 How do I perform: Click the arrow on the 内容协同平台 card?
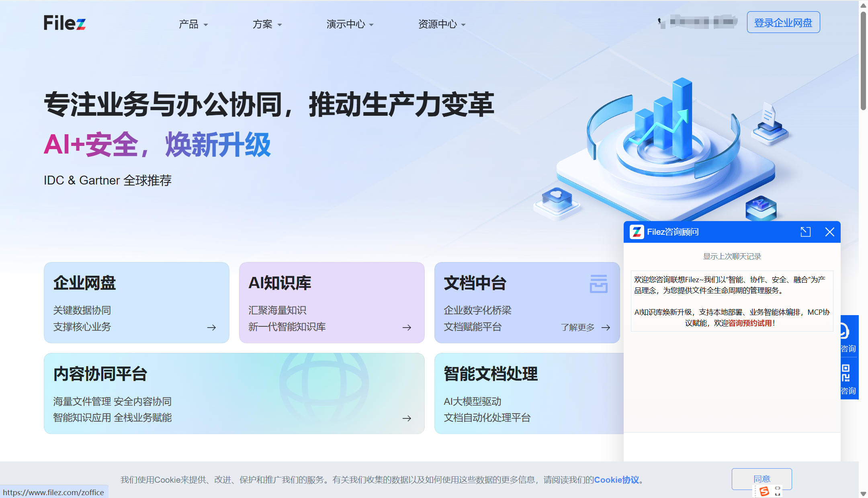[x=407, y=418]
